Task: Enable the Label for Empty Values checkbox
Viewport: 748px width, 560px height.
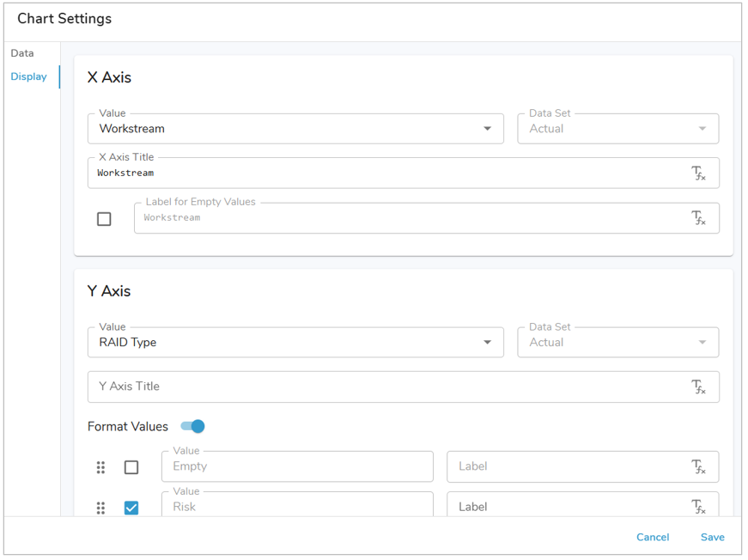Action: tap(104, 219)
